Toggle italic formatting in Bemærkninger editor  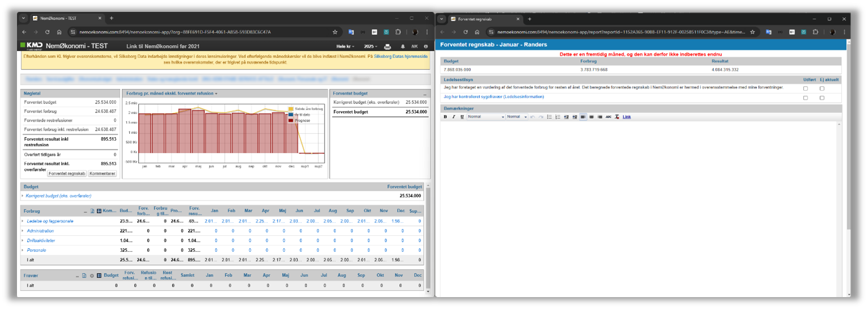click(x=453, y=117)
